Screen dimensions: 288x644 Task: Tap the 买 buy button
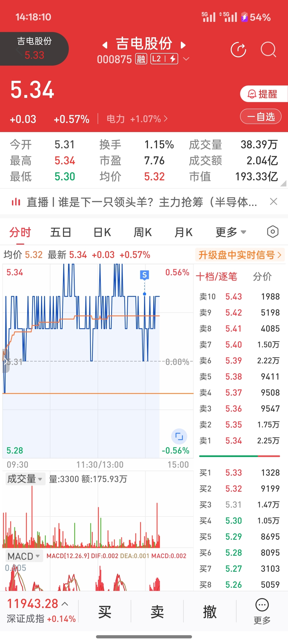click(105, 612)
